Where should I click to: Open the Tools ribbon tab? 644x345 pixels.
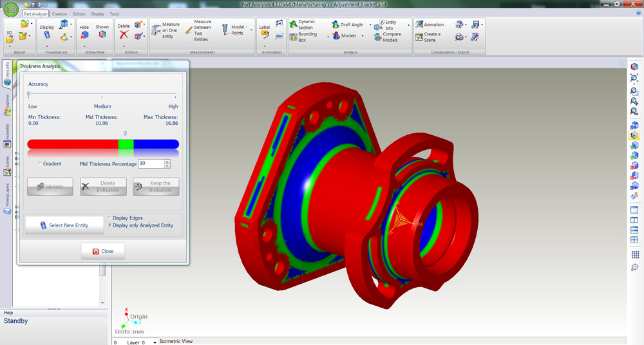coord(115,14)
